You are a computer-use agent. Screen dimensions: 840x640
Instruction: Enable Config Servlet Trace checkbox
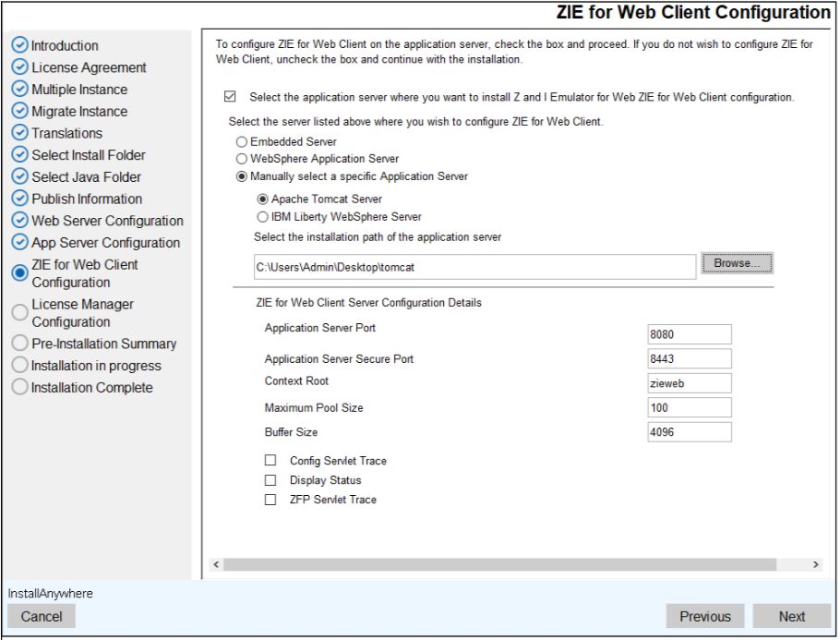click(x=270, y=461)
